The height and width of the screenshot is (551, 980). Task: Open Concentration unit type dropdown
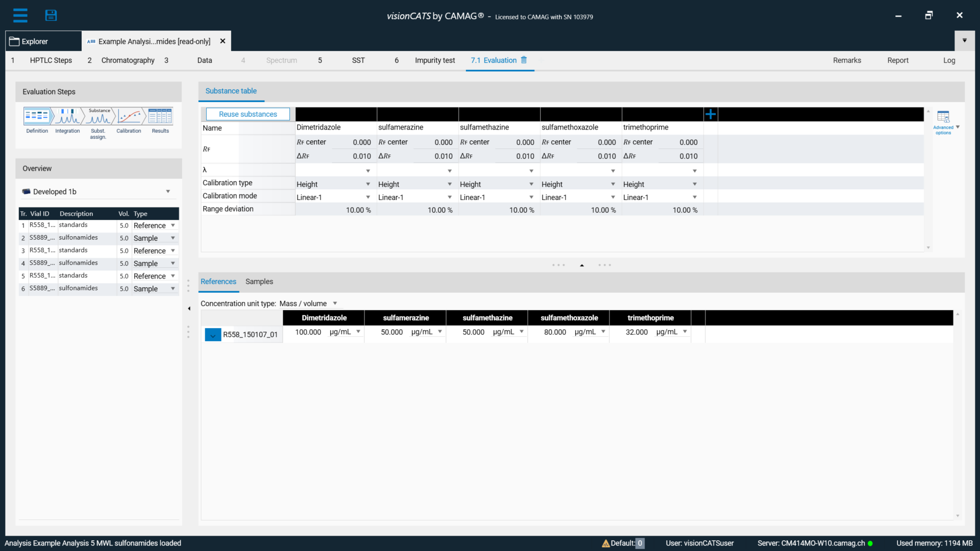coord(335,303)
